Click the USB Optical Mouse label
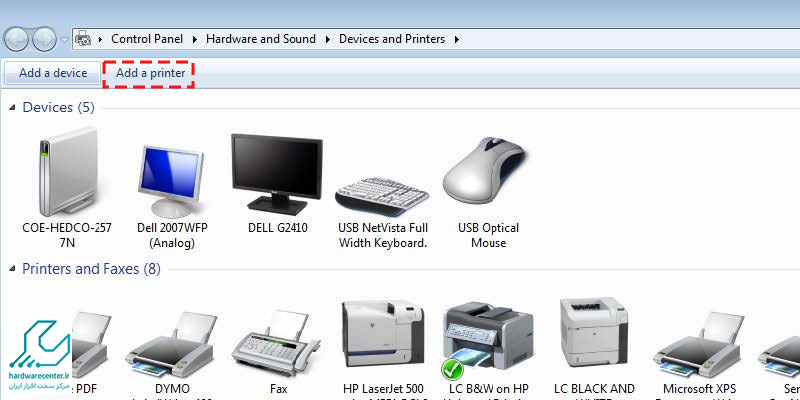 click(x=488, y=235)
